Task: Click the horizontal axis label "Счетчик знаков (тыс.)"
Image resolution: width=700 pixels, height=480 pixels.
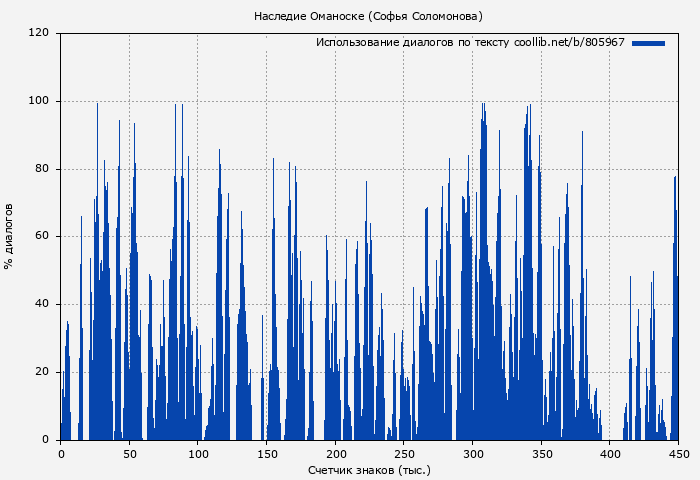Action: coord(369,469)
